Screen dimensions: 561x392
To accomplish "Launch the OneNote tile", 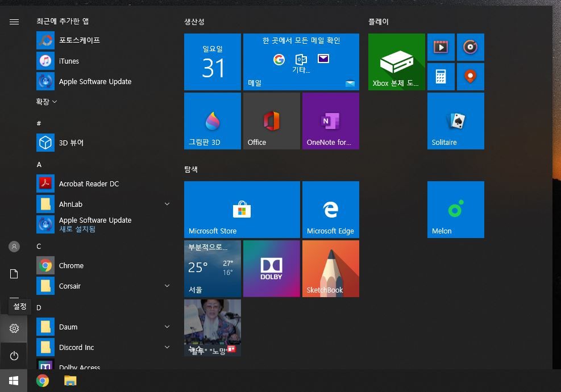I will (331, 121).
